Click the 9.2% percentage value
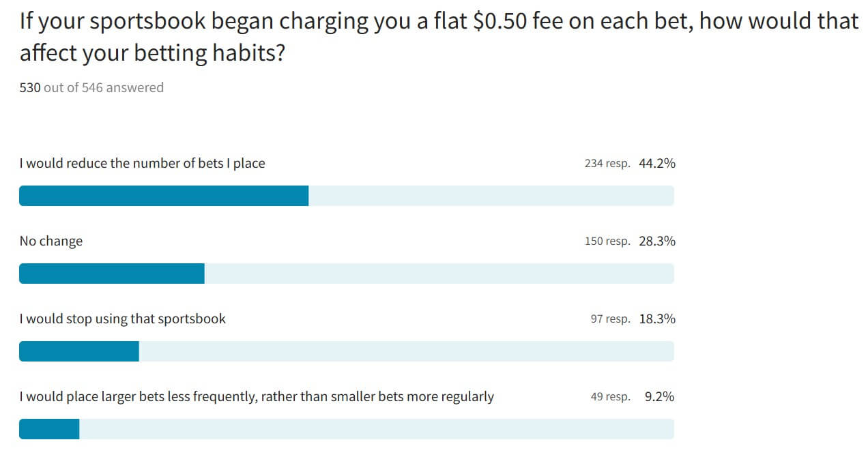 click(x=660, y=397)
